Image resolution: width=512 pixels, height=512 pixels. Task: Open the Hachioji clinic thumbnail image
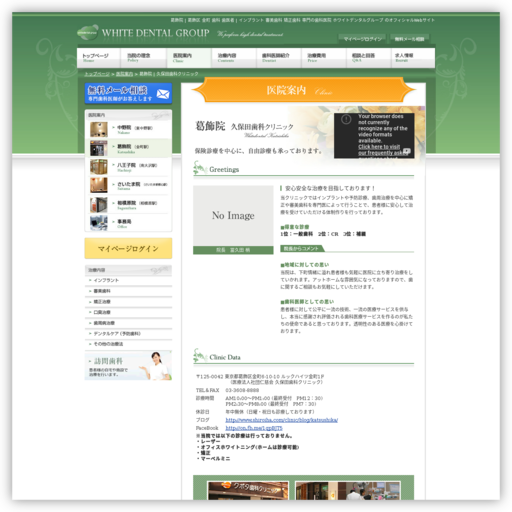tap(99, 167)
